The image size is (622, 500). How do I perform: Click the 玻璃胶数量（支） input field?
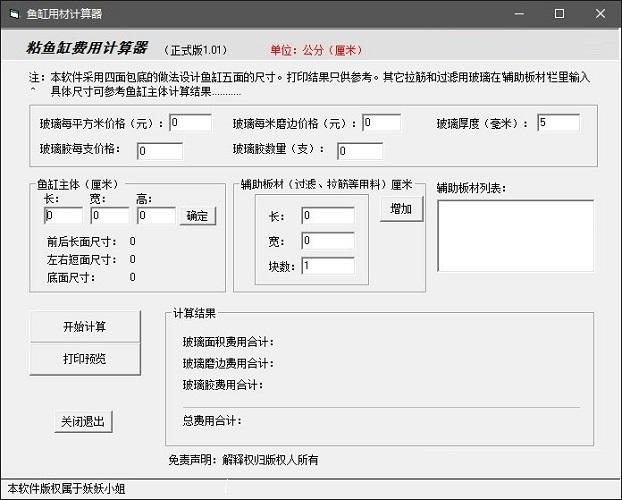tap(359, 151)
